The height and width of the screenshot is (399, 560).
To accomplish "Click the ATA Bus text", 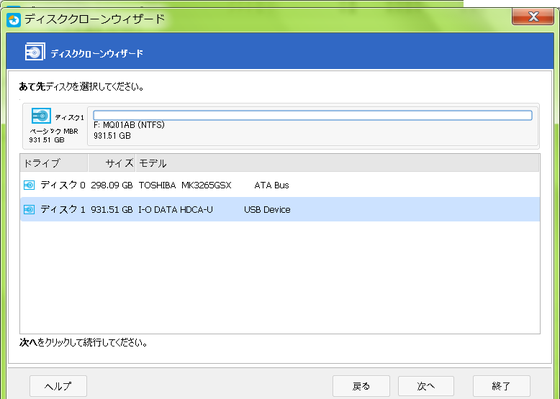I will (x=272, y=185).
